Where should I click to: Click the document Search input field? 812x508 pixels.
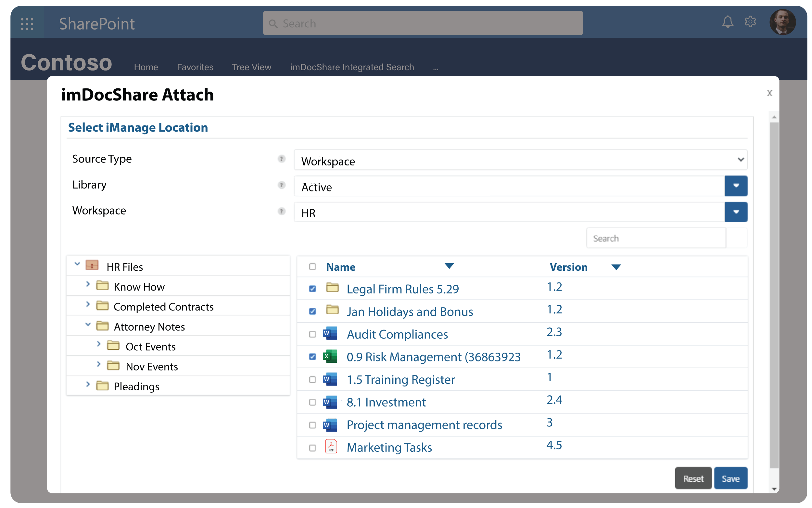click(656, 238)
